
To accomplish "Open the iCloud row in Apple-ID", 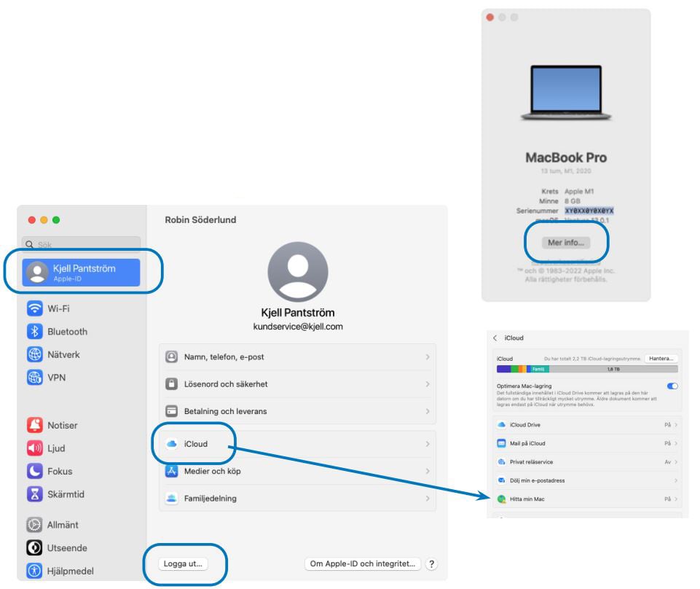I will click(296, 443).
